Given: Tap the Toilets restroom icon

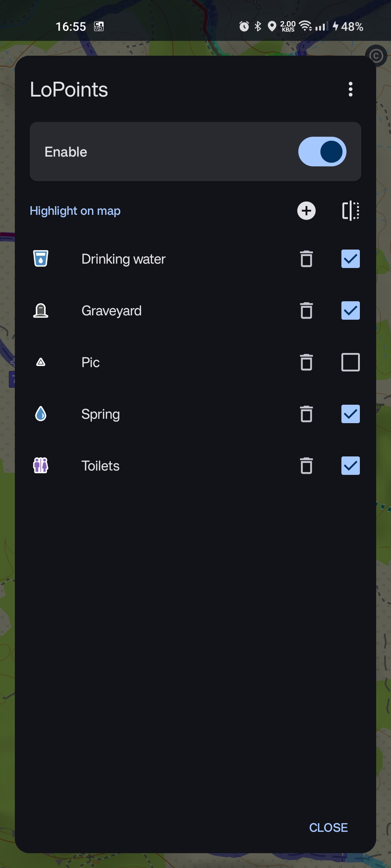Looking at the screenshot, I should (x=41, y=465).
